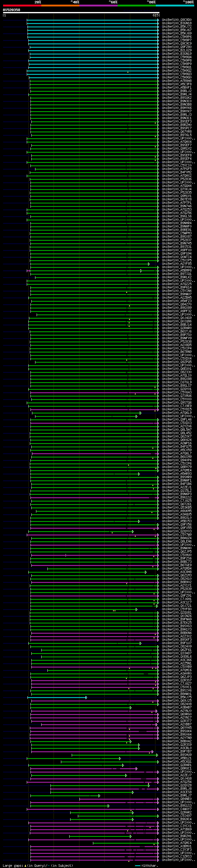Viewport: 197px width, 868px height.
Task: Open hit UniRef100_Q9C9D0
Action: tap(177, 20)
